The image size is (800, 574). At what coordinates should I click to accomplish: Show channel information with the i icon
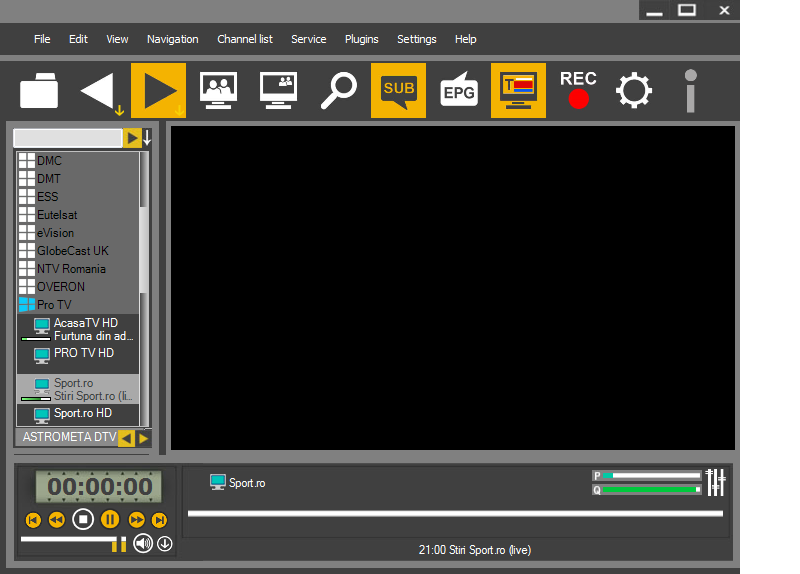tap(689, 91)
